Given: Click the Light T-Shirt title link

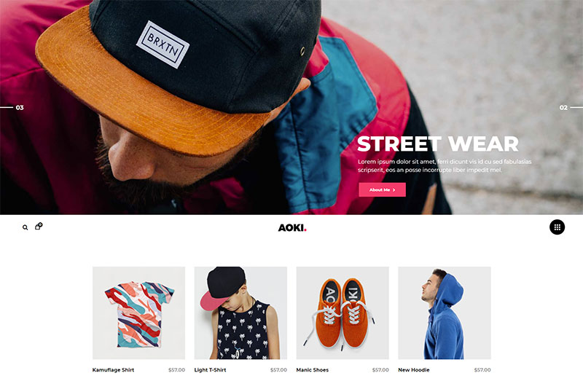Looking at the screenshot, I should click(x=210, y=369).
